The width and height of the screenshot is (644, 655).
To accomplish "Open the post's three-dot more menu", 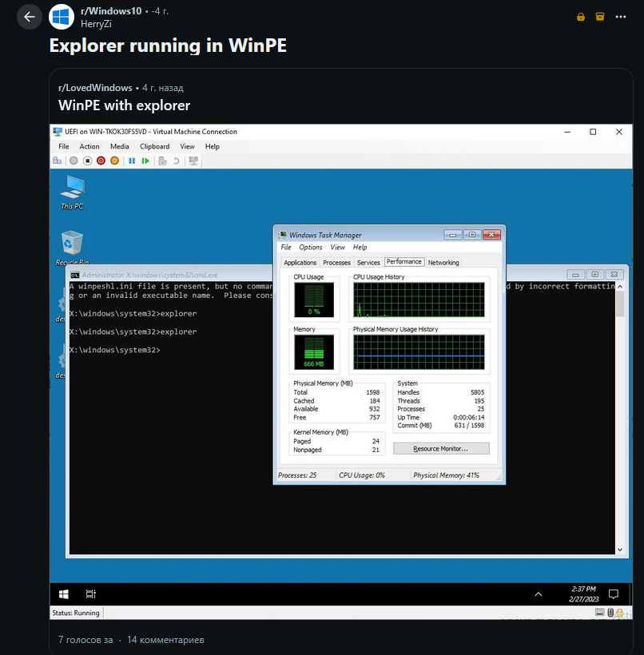I will click(x=621, y=17).
